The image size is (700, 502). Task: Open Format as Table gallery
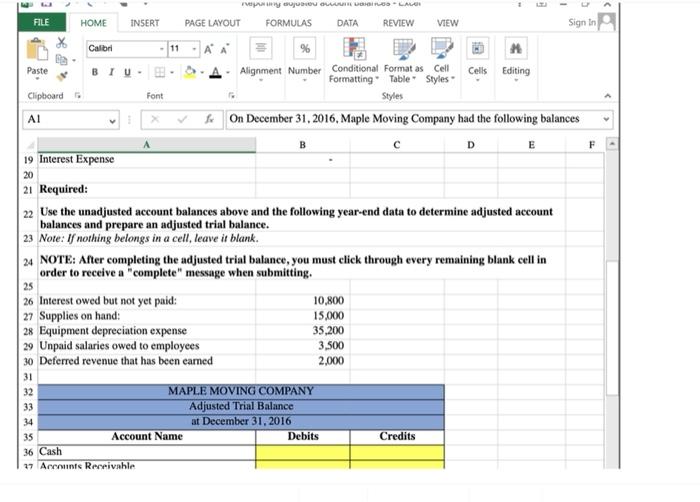403,60
